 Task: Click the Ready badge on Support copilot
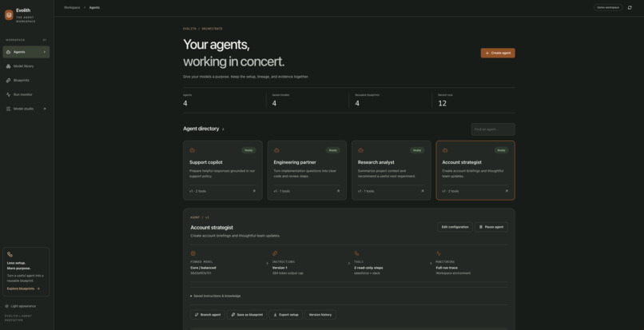click(248, 150)
